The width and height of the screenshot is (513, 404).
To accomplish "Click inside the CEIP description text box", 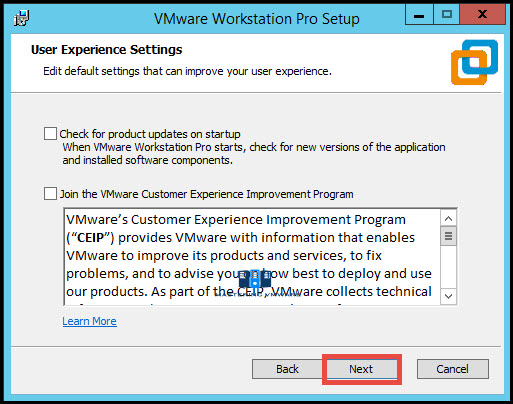I will 252,257.
